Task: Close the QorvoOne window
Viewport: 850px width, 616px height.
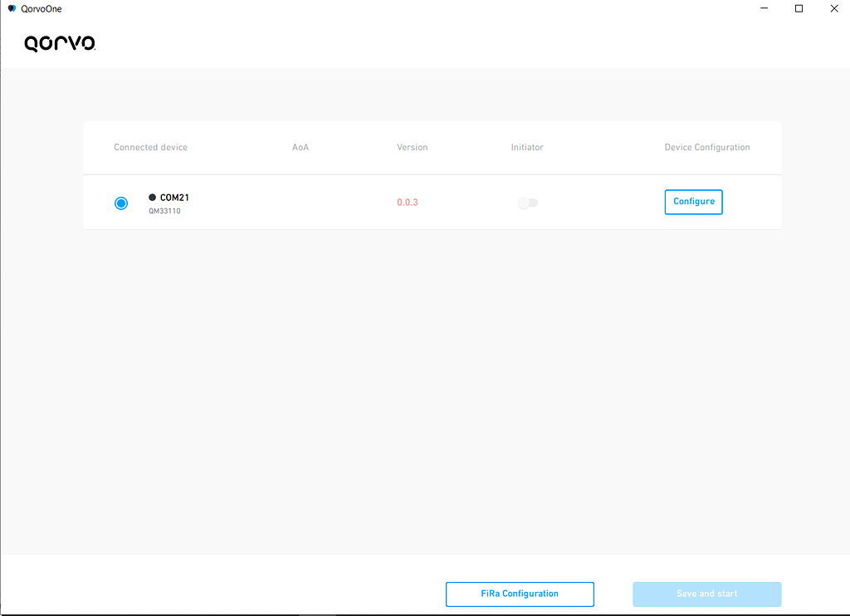Action: (833, 8)
